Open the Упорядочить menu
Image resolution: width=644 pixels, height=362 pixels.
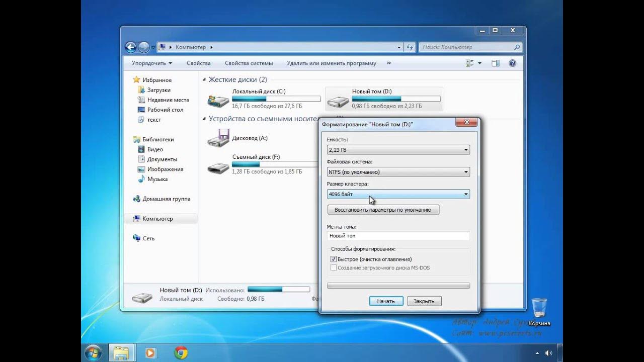point(152,63)
